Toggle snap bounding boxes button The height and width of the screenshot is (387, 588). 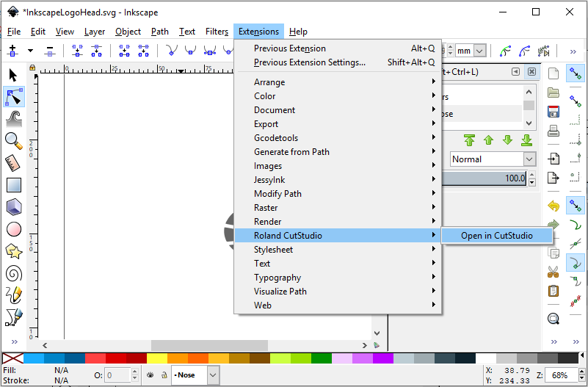click(x=576, y=101)
